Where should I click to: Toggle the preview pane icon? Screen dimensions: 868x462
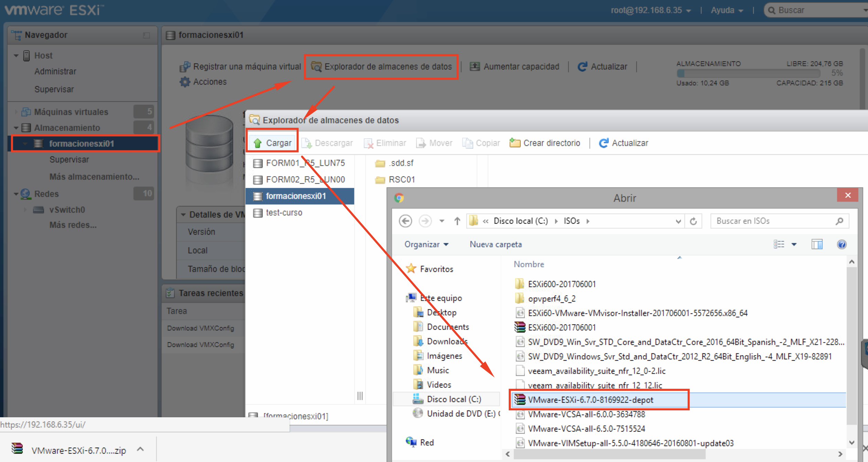coord(817,244)
